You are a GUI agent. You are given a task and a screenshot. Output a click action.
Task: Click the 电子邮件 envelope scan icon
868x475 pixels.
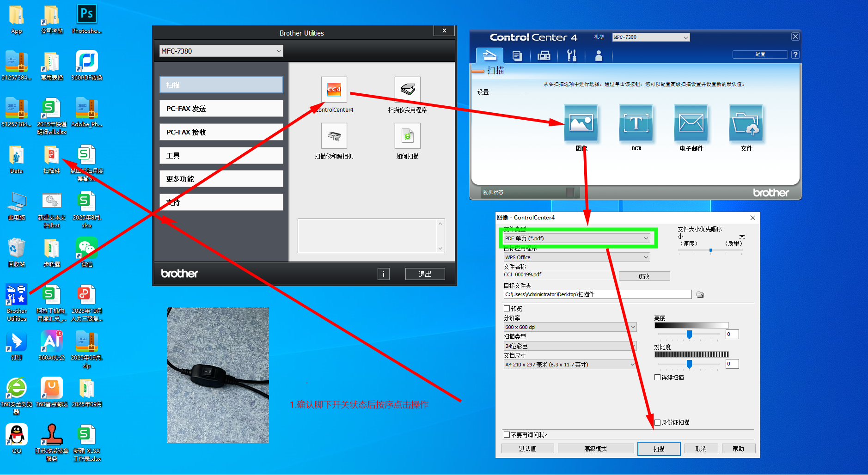(691, 123)
